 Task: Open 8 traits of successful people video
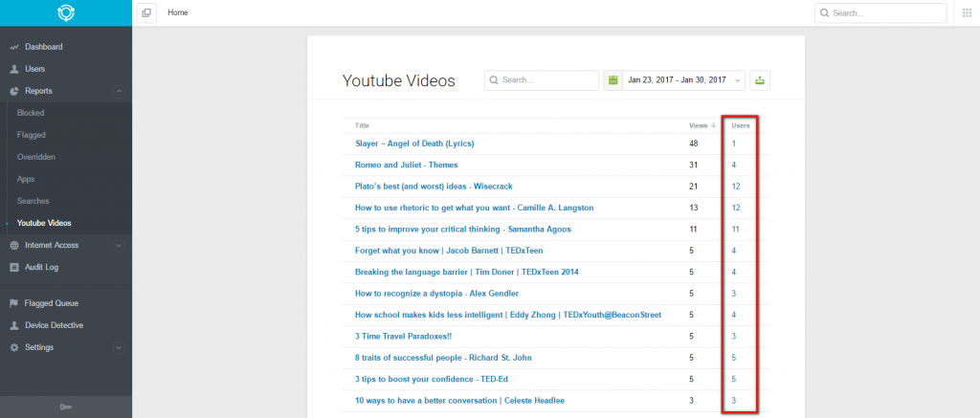point(443,358)
